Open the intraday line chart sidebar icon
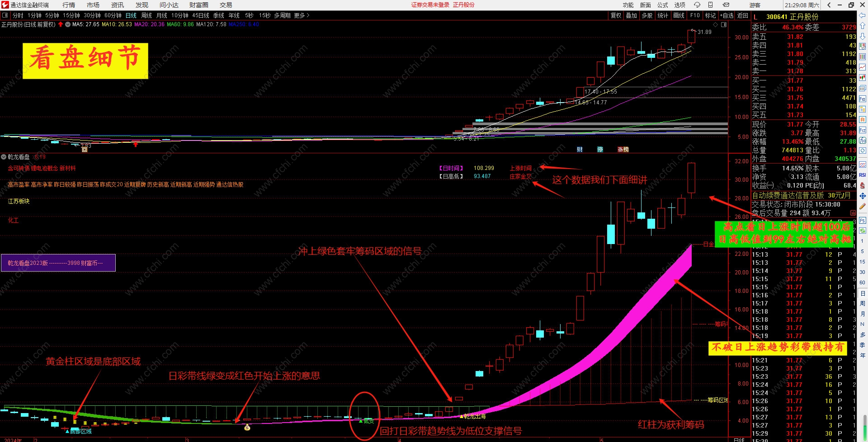The height and width of the screenshot is (442, 868). coord(863,67)
